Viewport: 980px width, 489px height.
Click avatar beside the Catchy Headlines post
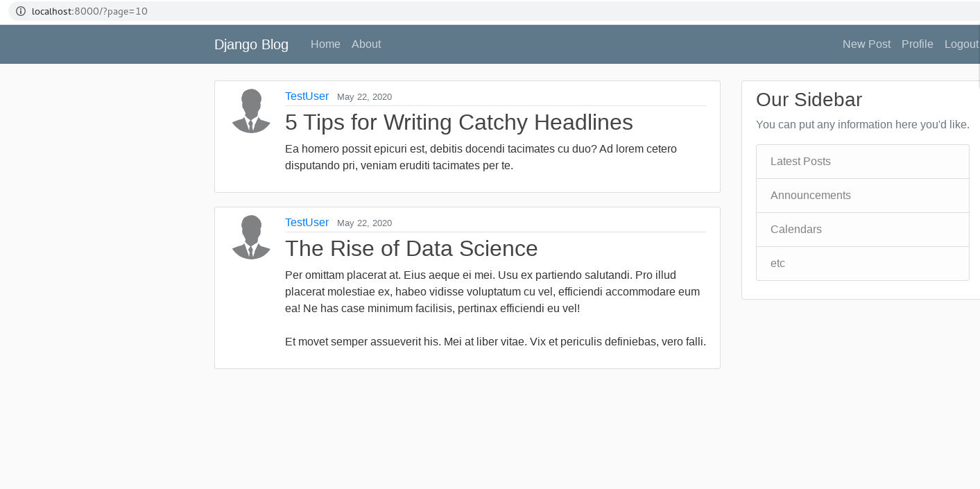[251, 111]
